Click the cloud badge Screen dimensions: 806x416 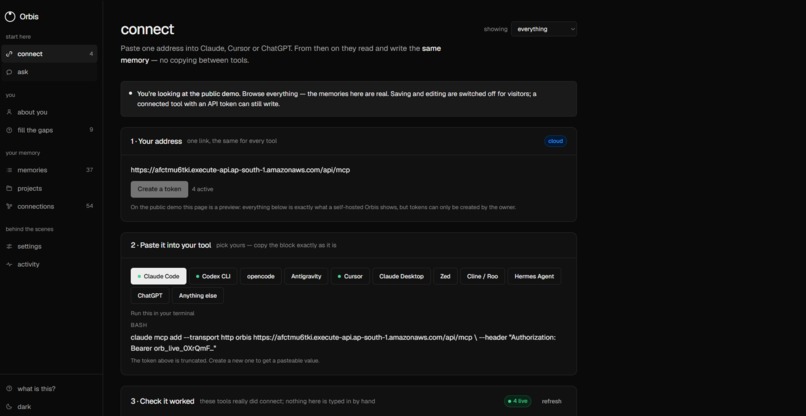(555, 141)
